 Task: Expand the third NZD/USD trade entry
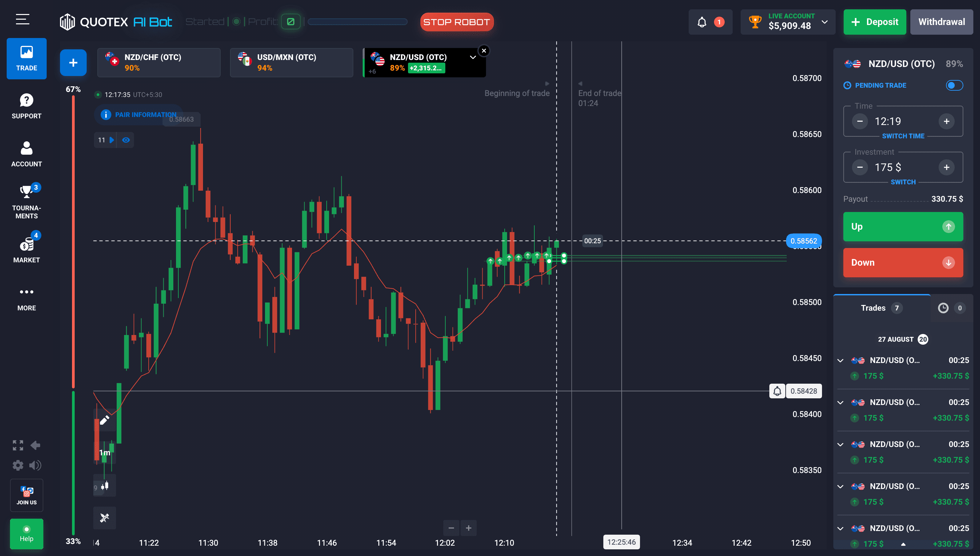coord(840,444)
